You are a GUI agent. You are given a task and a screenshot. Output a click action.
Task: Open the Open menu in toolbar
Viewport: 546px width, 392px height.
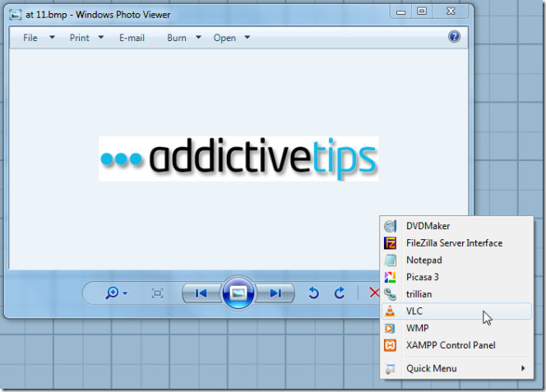point(224,38)
